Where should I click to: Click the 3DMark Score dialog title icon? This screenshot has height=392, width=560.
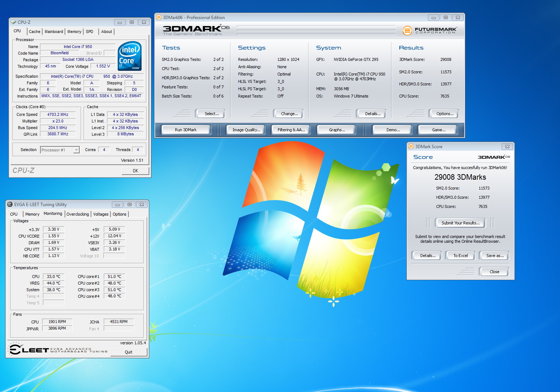pos(411,146)
